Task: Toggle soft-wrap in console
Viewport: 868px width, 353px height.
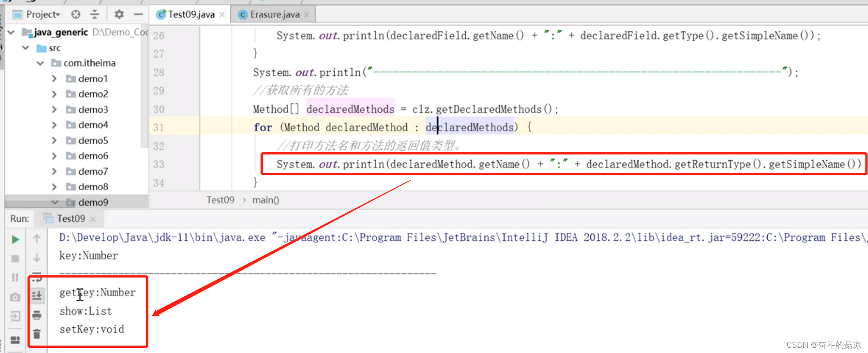Action: click(37, 277)
